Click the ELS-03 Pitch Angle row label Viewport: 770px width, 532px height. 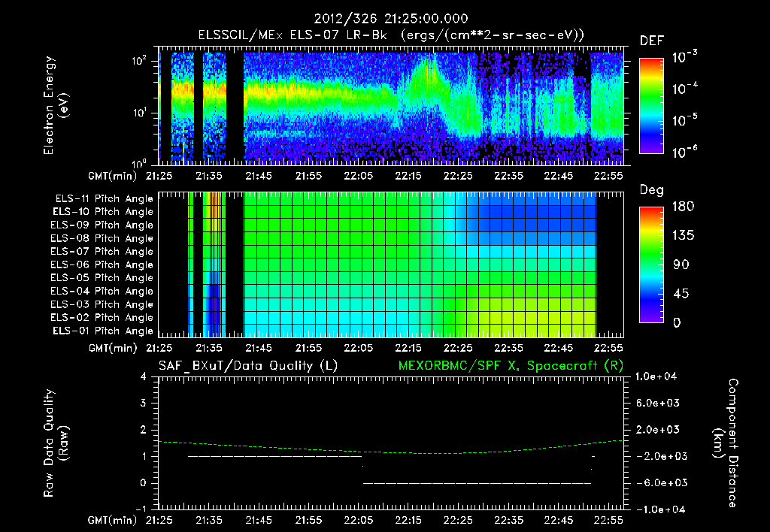pyautogui.click(x=102, y=304)
